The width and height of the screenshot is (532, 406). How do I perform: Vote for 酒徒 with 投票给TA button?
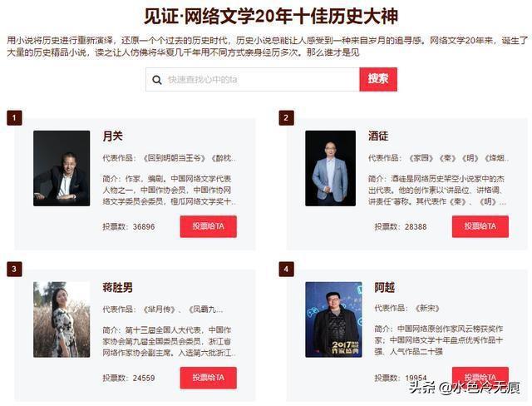tap(480, 226)
